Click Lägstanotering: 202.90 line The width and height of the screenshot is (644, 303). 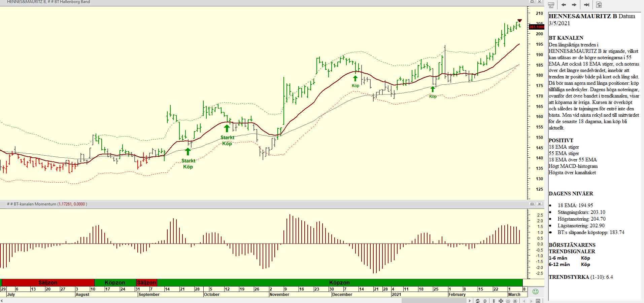581,225
